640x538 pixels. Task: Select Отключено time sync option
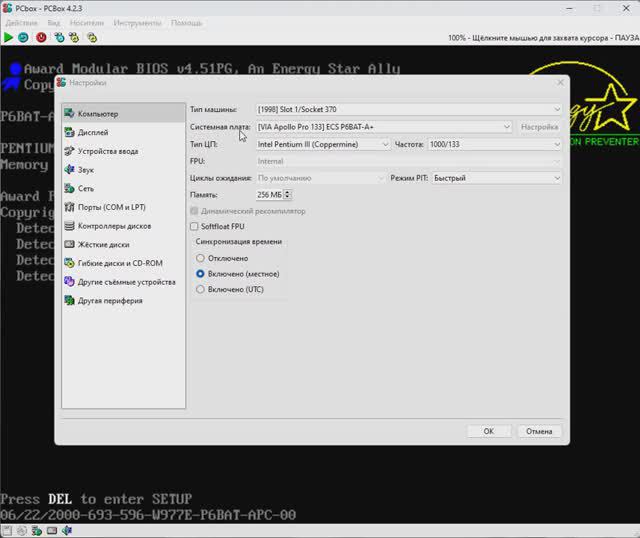tap(200, 258)
